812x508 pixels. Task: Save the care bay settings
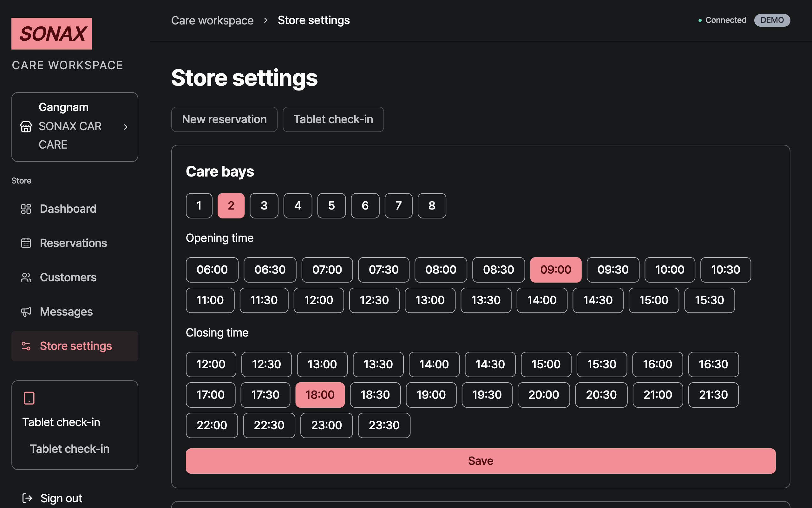(x=481, y=461)
